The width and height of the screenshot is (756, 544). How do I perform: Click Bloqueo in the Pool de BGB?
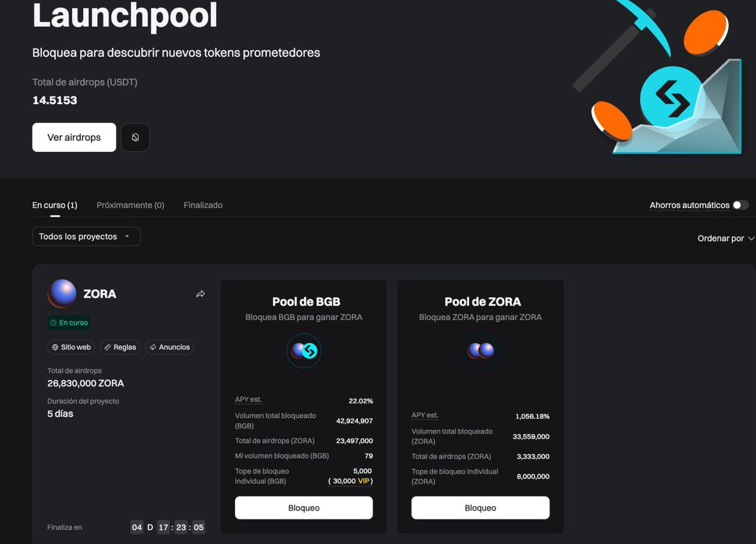pos(304,508)
